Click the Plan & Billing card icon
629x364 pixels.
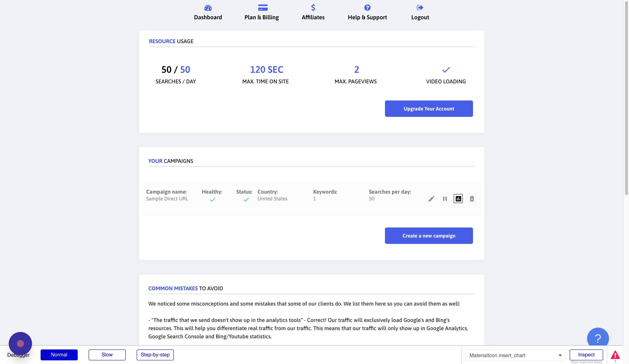pos(263,7)
